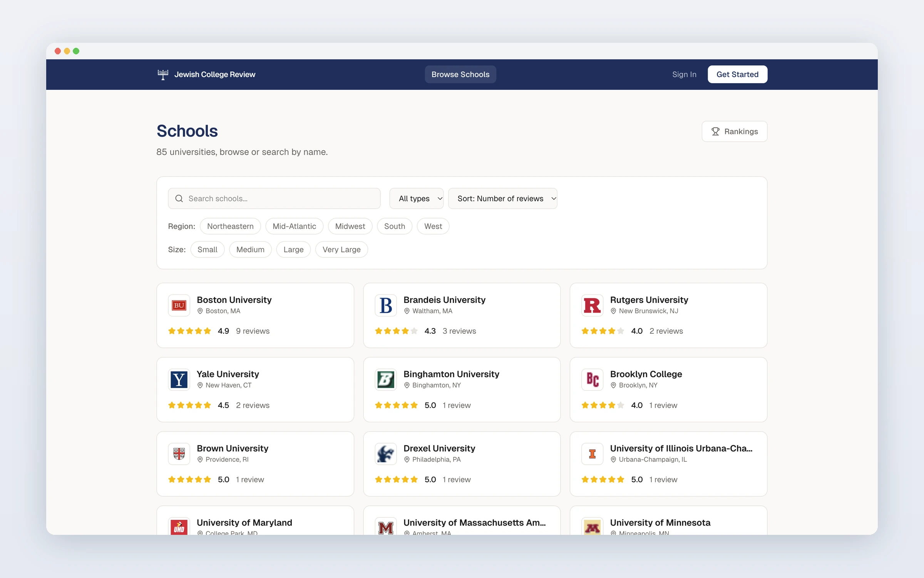Screen dimensions: 924x578
Task: Click the search magnifier icon
Action: coord(179,198)
